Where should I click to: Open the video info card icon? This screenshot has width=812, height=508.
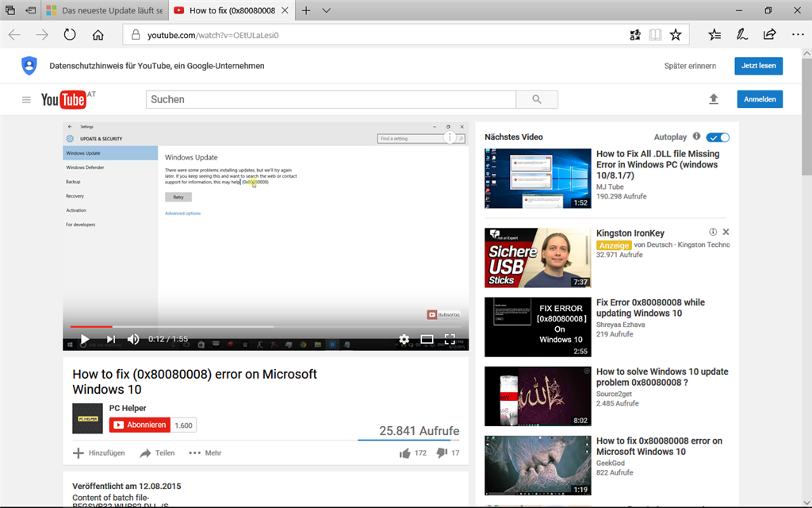point(450,137)
